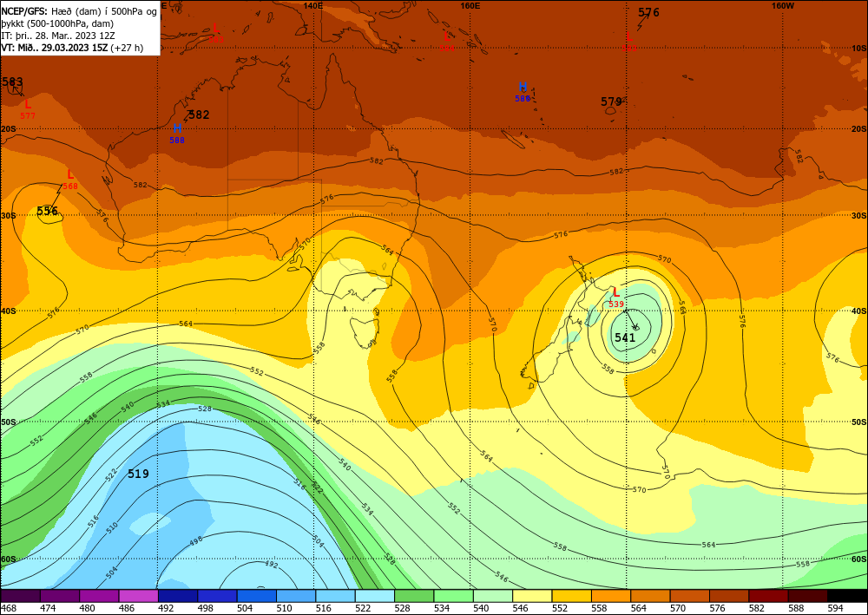The height and width of the screenshot is (615, 868).
Task: Click the bold '582' label over northwest Australia
Action: 199,115
